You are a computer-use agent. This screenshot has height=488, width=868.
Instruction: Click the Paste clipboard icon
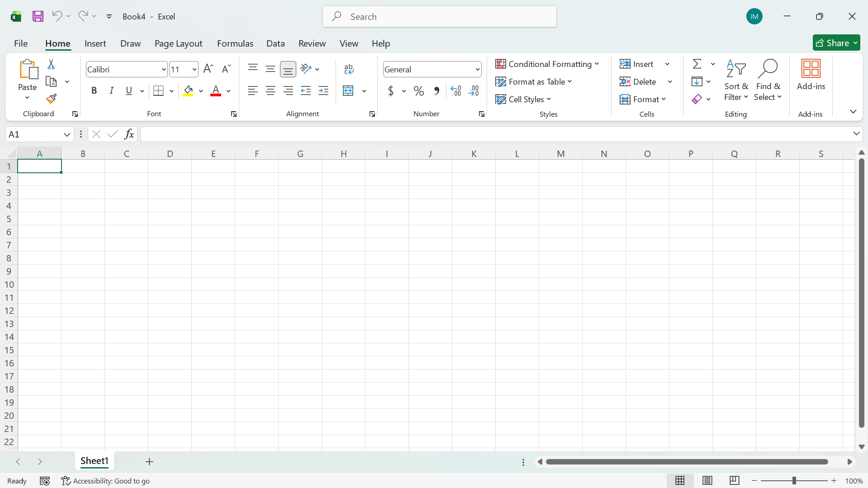(x=28, y=69)
